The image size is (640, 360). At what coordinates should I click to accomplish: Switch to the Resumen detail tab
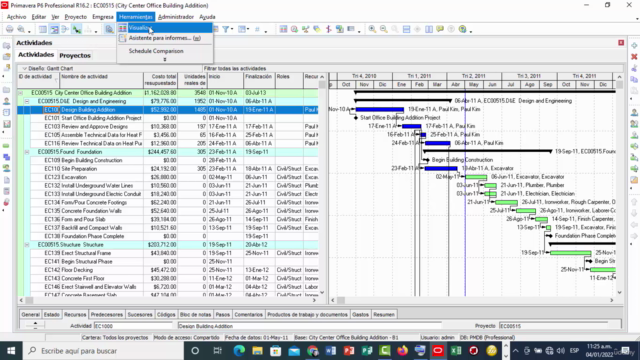(384, 315)
